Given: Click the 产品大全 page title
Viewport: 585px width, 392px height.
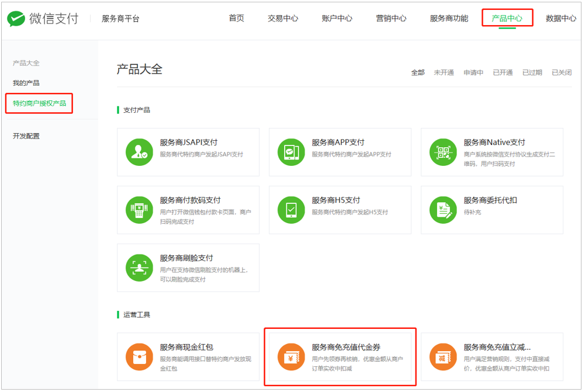Looking at the screenshot, I should coord(140,70).
